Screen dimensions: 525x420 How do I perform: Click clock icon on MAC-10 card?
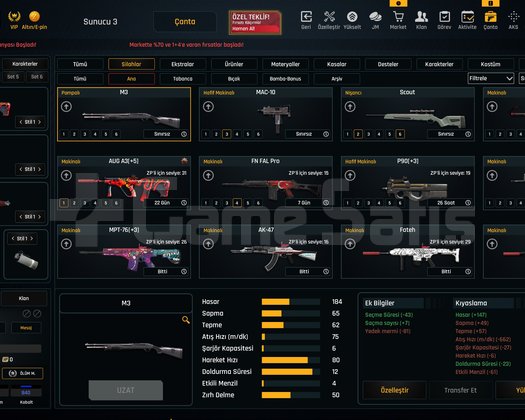[326, 134]
